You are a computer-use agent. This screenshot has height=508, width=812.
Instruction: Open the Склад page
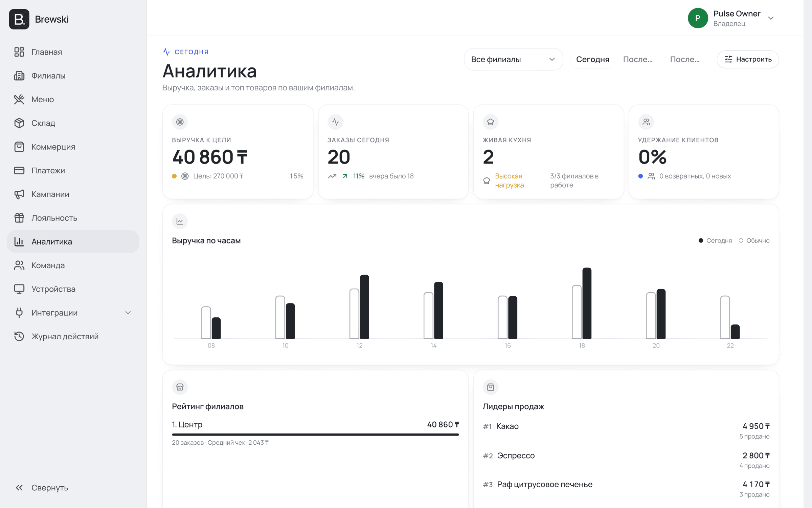click(73, 123)
